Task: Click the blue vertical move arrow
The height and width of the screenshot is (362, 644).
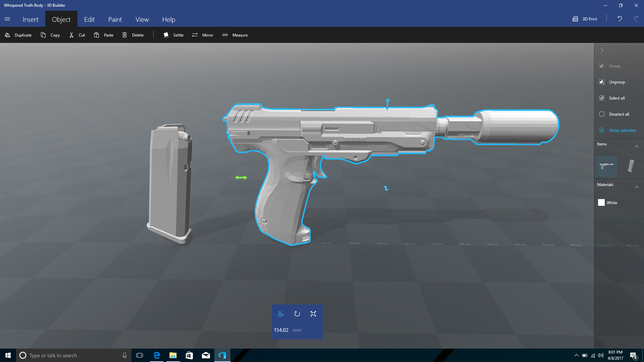Action: point(388,104)
